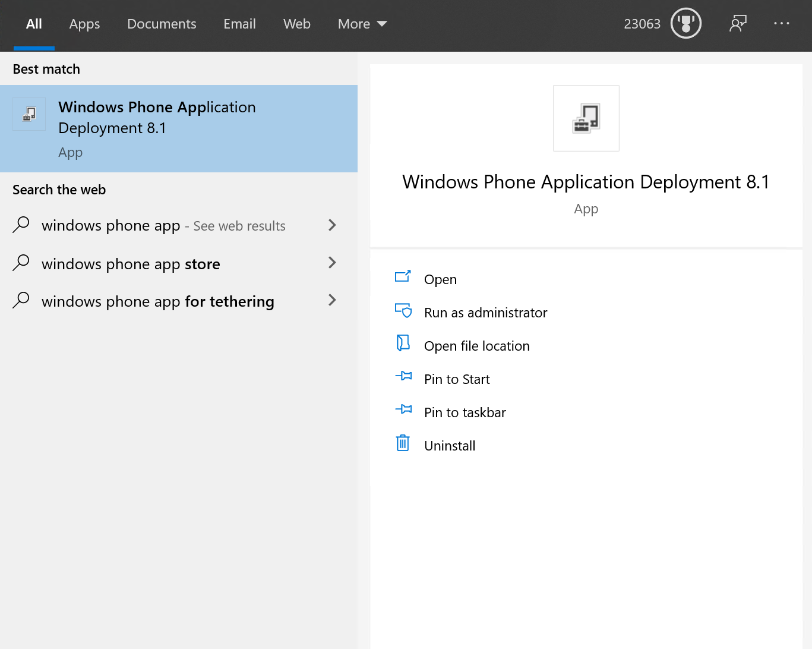Click Open to launch the app
This screenshot has width=812, height=649.
[440, 279]
